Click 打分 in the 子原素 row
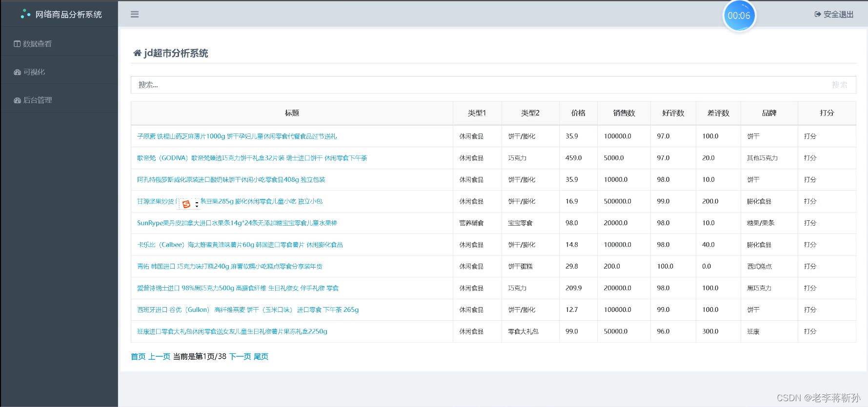The height and width of the screenshot is (407, 868). [x=810, y=136]
